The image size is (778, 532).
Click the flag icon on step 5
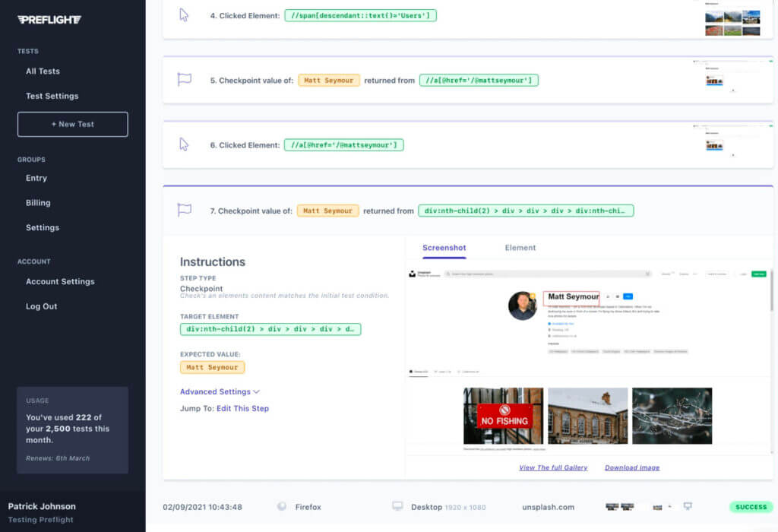click(184, 80)
